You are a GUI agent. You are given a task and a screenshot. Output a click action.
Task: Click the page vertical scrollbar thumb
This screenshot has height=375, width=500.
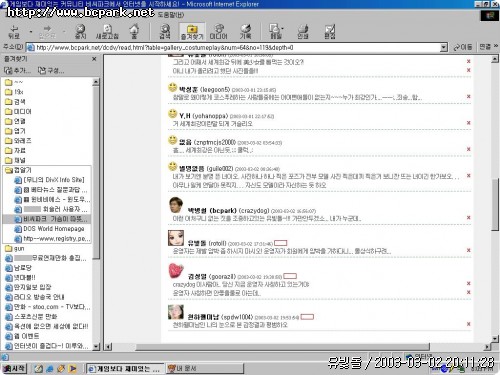point(495,204)
